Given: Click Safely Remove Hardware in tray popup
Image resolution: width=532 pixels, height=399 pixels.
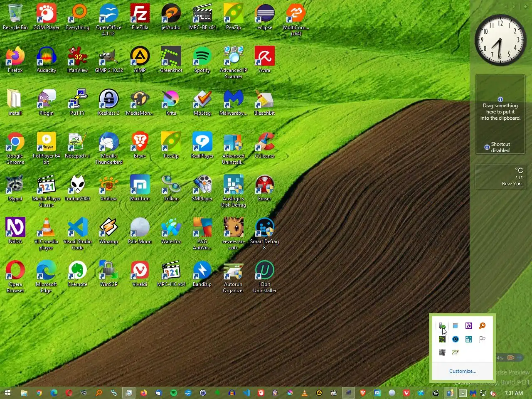Looking at the screenshot, I should [x=442, y=326].
